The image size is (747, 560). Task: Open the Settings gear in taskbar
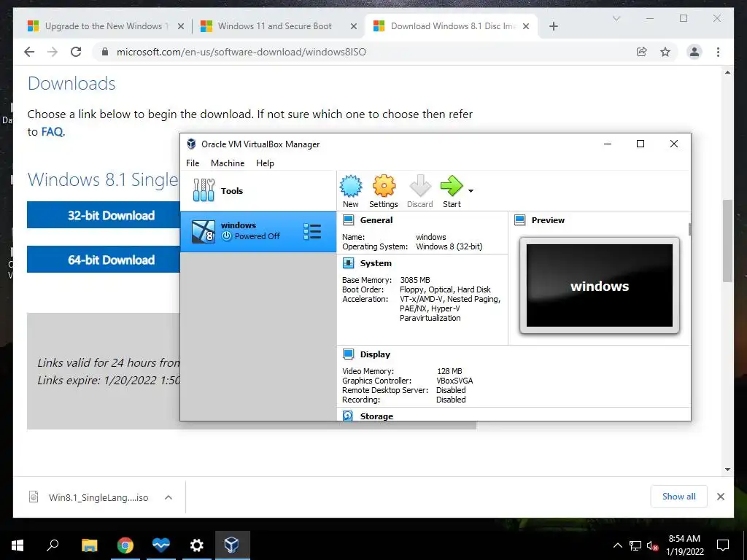click(x=196, y=545)
